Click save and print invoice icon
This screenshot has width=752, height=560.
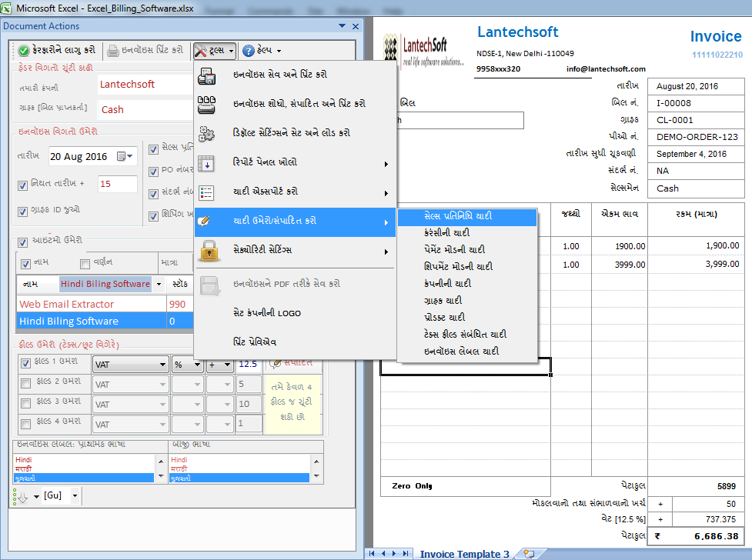[207, 75]
